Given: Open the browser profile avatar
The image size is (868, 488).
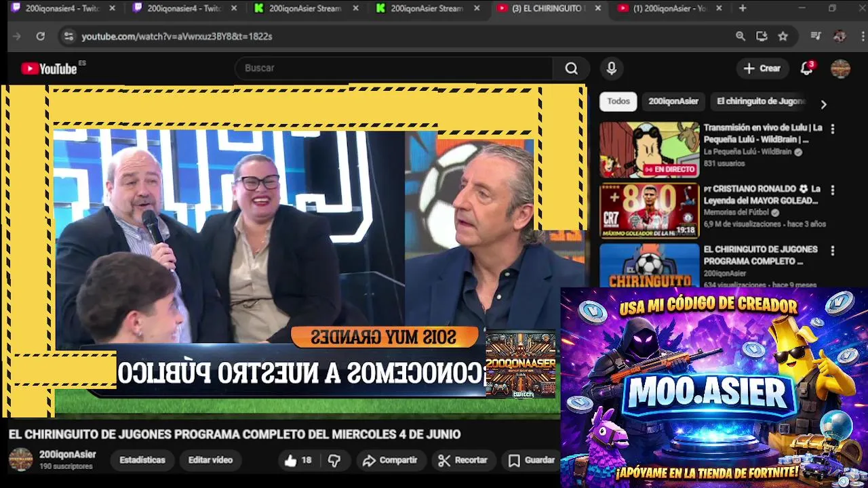Looking at the screenshot, I should point(840,37).
